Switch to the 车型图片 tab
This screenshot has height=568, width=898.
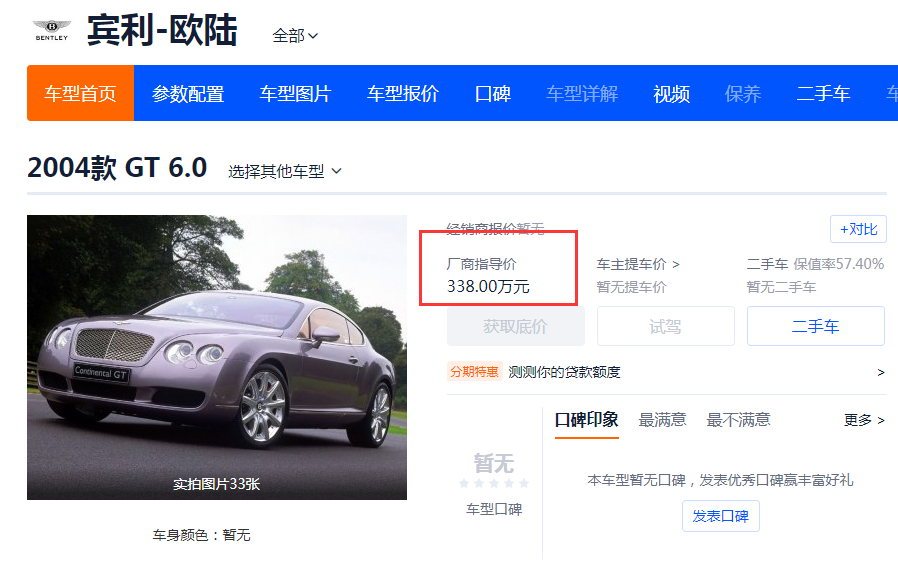[295, 93]
